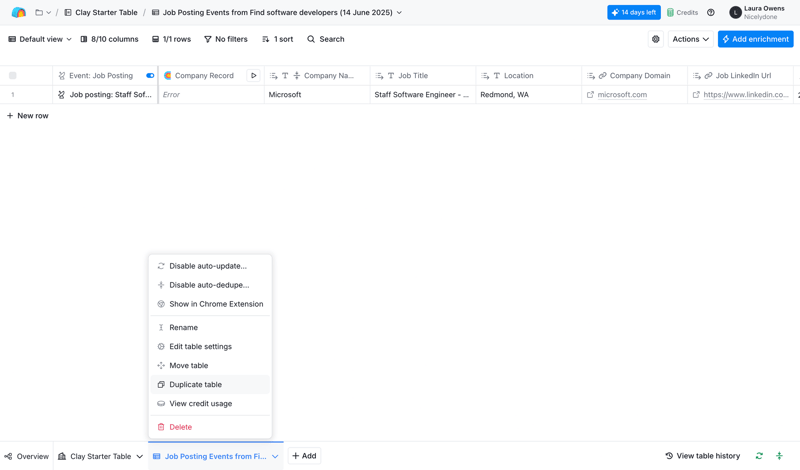Toggle the Event: Job Posting column switch
Image resolution: width=800 pixels, height=470 pixels.
pyautogui.click(x=150, y=76)
